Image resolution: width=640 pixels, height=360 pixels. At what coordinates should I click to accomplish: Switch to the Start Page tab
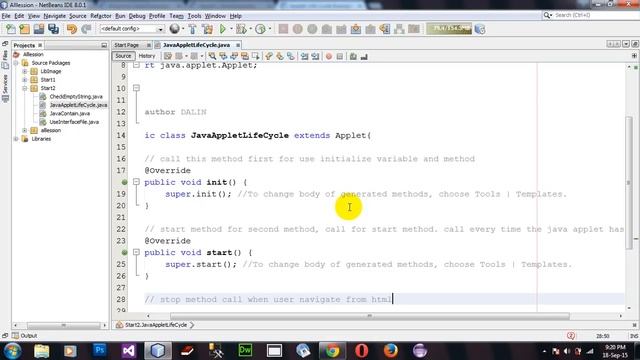click(x=127, y=45)
